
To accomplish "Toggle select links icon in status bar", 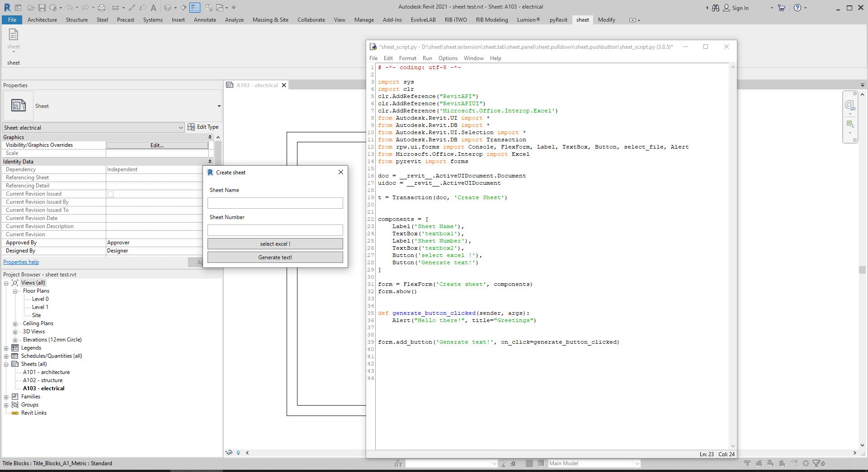I will tap(747, 463).
